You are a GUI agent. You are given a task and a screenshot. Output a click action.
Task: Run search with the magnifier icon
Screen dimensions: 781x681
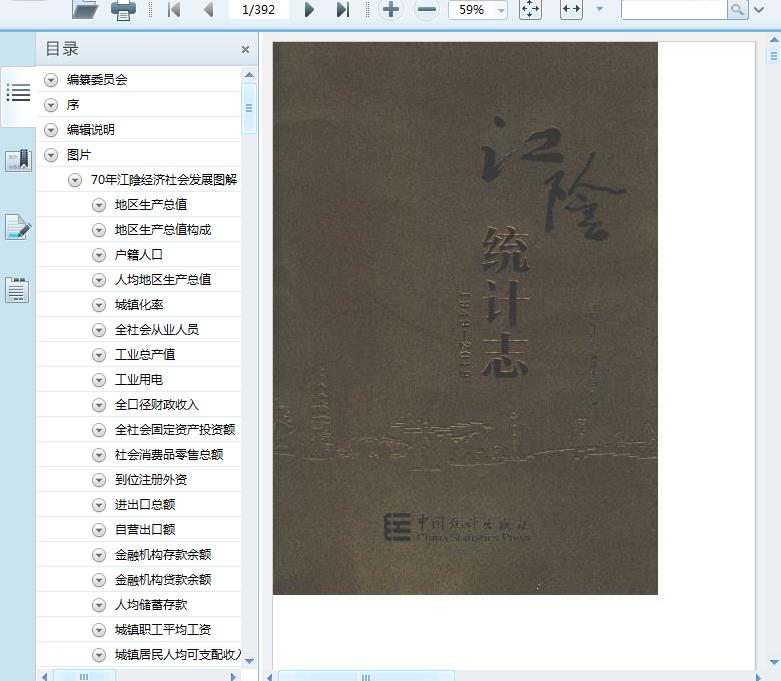click(x=738, y=10)
